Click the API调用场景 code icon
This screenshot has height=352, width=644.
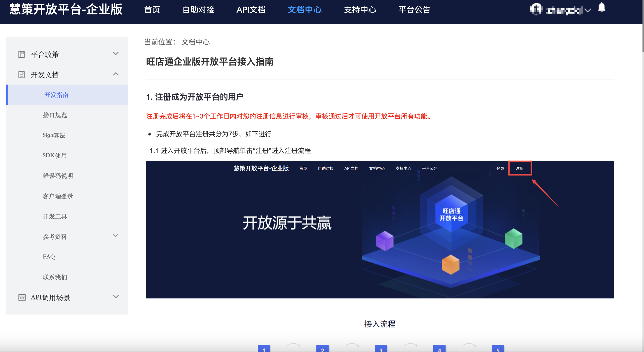(22, 297)
